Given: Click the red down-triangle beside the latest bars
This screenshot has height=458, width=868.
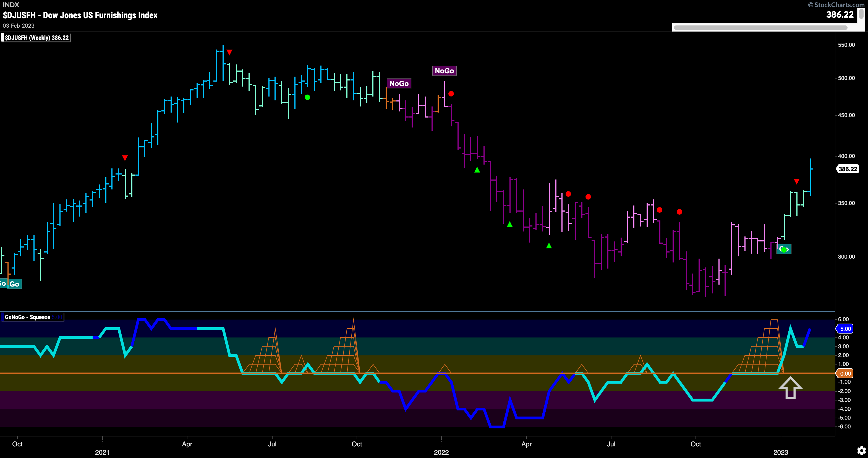Looking at the screenshot, I should click(797, 182).
